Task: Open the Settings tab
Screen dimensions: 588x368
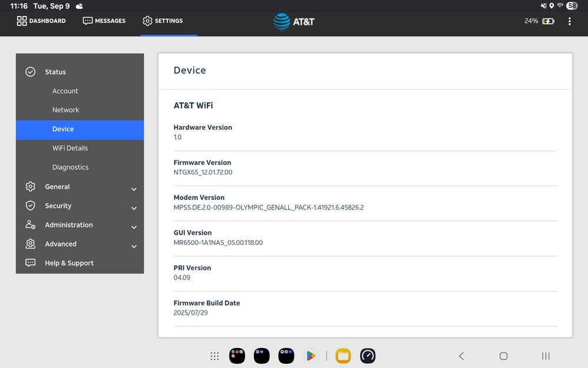Action: pos(163,21)
